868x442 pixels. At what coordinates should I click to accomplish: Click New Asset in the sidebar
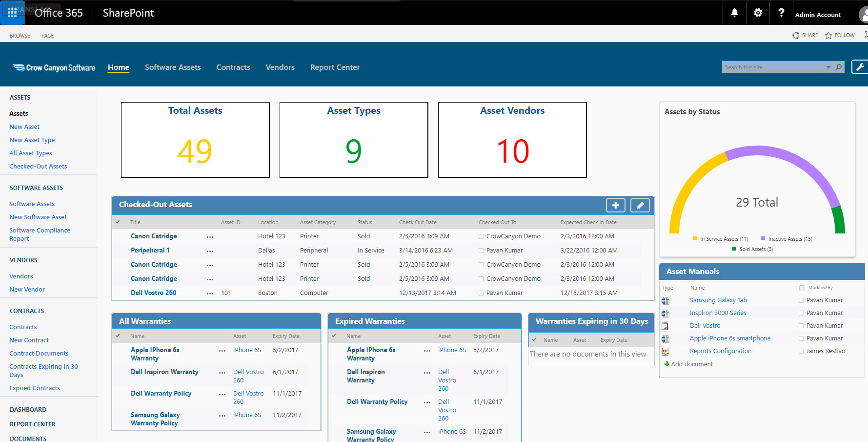click(x=24, y=126)
